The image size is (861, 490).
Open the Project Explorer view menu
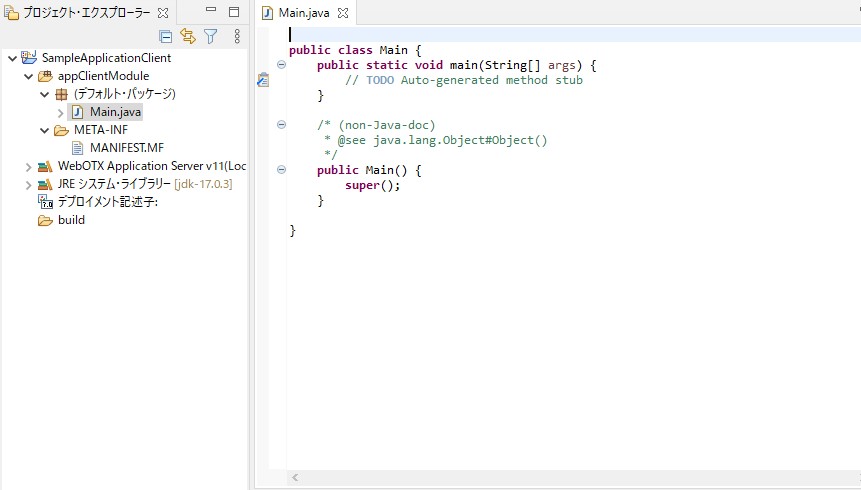237,36
